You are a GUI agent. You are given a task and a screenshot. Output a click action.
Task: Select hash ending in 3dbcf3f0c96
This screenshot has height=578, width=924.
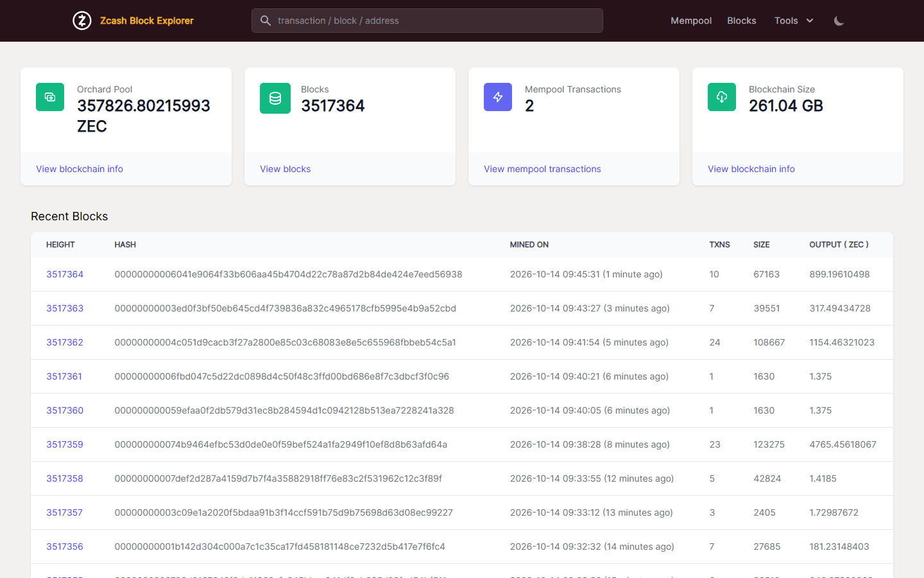282,376
